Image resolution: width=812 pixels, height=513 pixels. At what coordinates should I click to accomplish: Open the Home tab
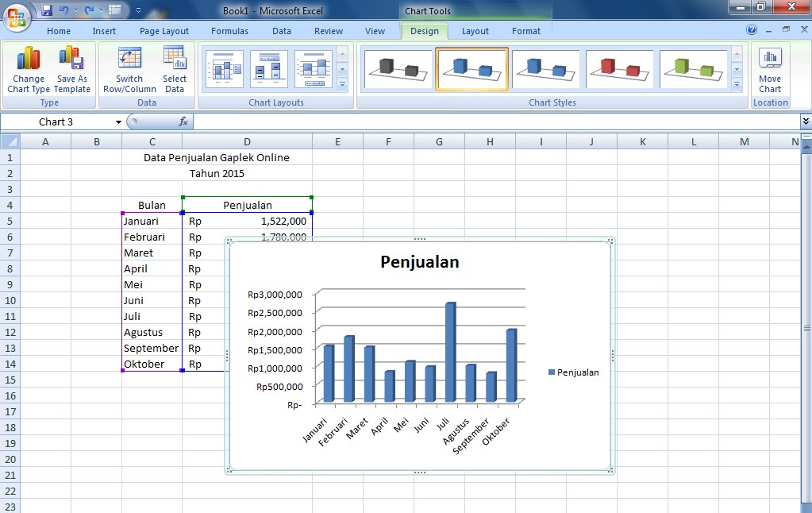pos(59,31)
